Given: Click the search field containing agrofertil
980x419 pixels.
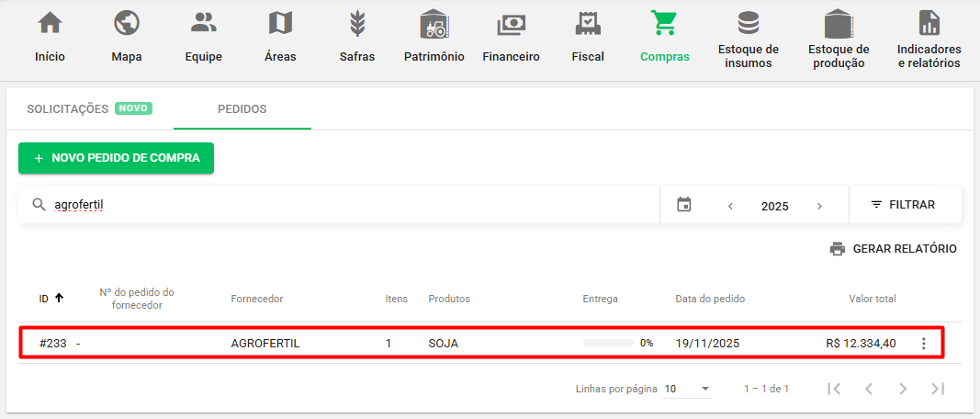Looking at the screenshot, I should point(349,205).
